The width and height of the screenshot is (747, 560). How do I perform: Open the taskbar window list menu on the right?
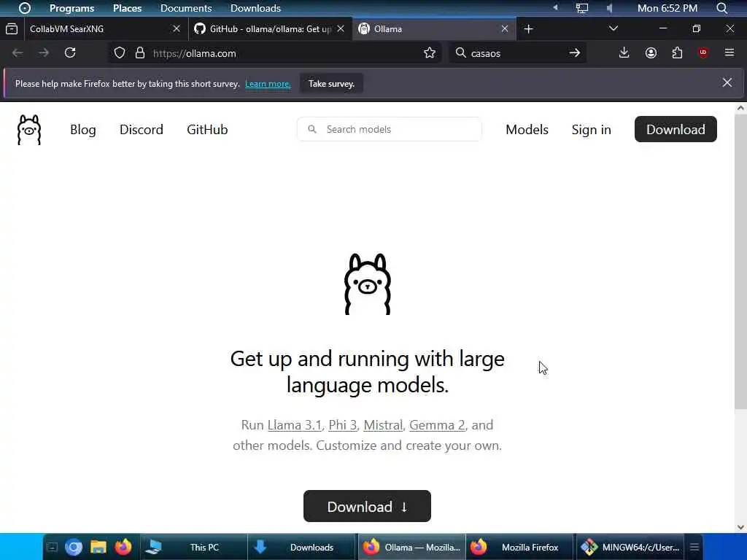coord(694,547)
